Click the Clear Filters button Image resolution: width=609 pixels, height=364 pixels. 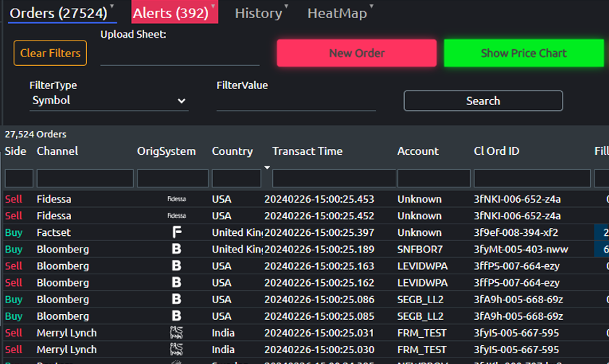click(50, 53)
